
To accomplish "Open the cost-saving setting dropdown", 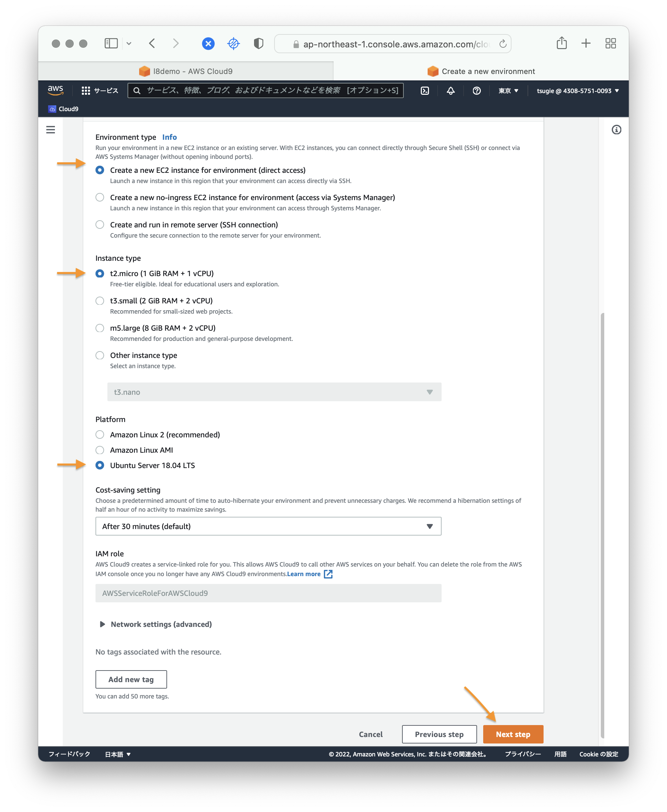I will tap(268, 526).
